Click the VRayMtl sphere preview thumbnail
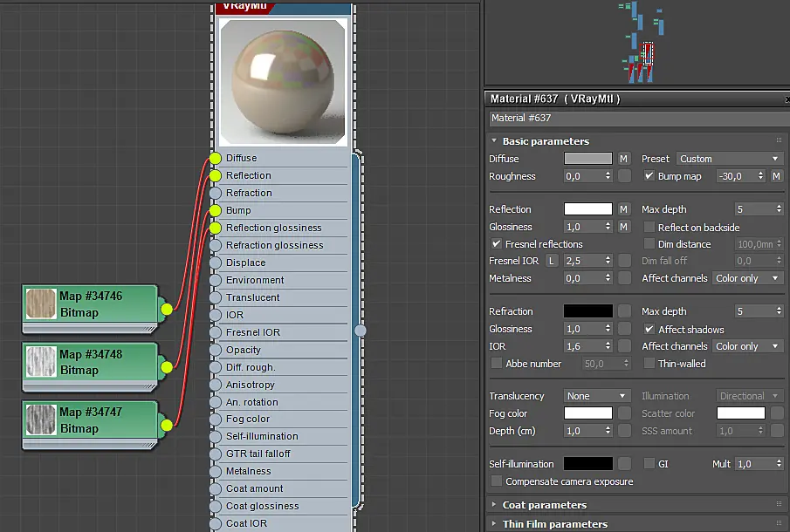790x532 pixels. (x=283, y=82)
